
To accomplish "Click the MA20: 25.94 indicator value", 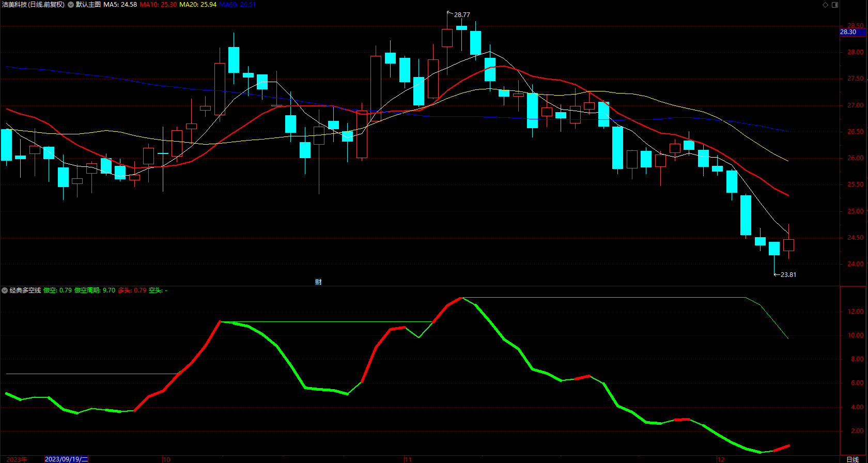I will [198, 5].
